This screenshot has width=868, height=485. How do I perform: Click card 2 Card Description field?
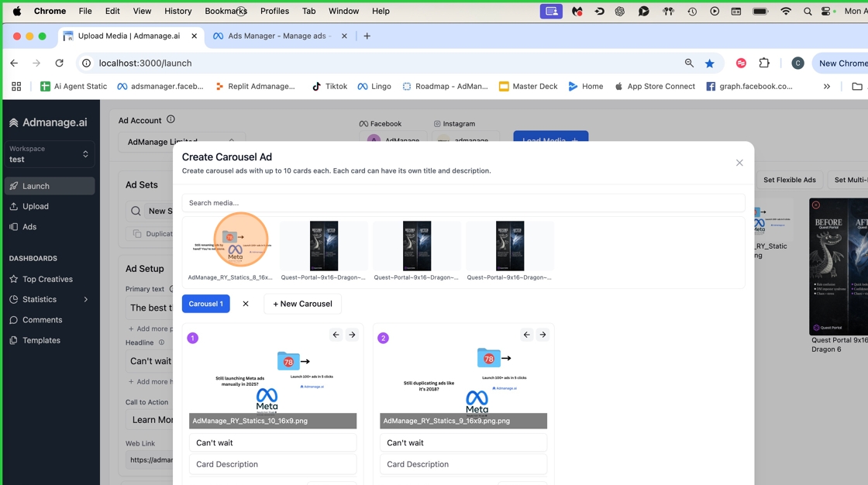pyautogui.click(x=463, y=464)
